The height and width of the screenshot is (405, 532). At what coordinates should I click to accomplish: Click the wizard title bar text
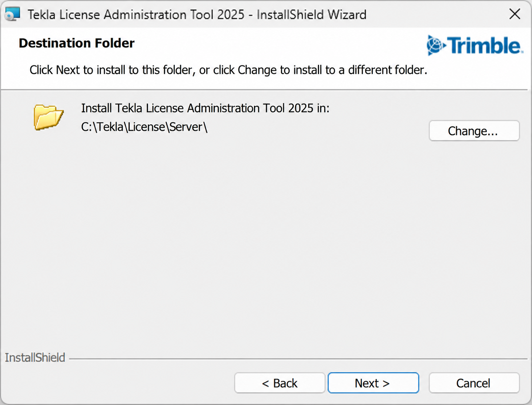tap(197, 14)
